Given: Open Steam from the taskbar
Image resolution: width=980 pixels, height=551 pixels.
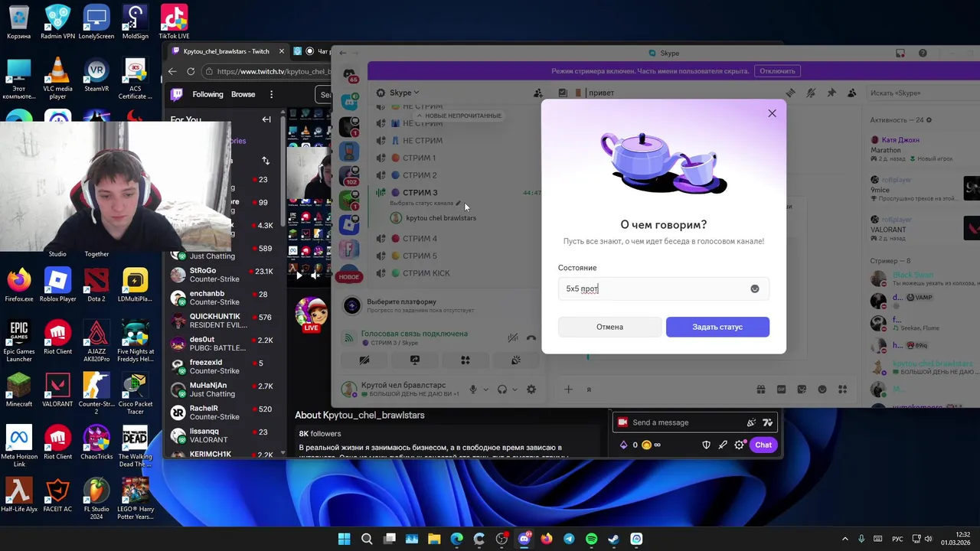Looking at the screenshot, I should (613, 539).
